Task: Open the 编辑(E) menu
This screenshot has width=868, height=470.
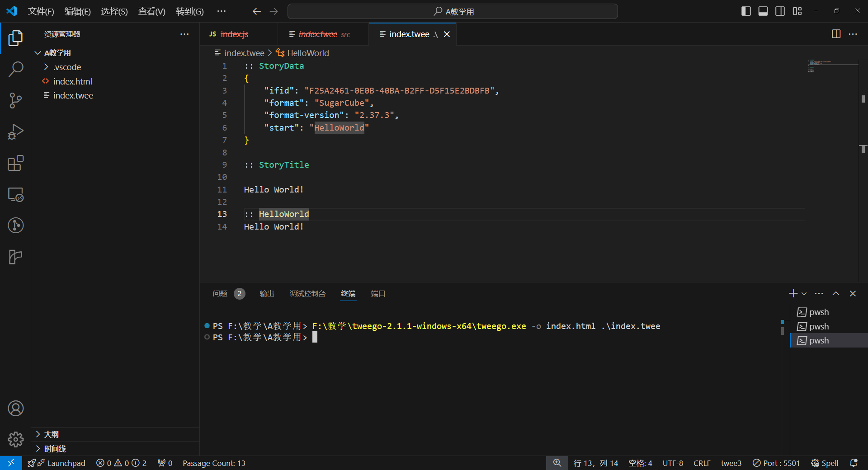Action: coord(78,11)
